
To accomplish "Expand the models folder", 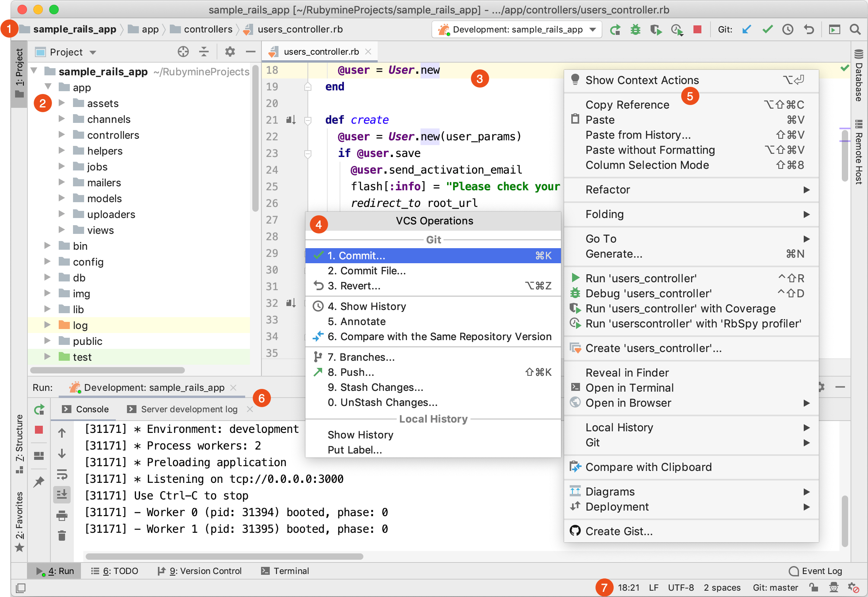I will point(61,198).
